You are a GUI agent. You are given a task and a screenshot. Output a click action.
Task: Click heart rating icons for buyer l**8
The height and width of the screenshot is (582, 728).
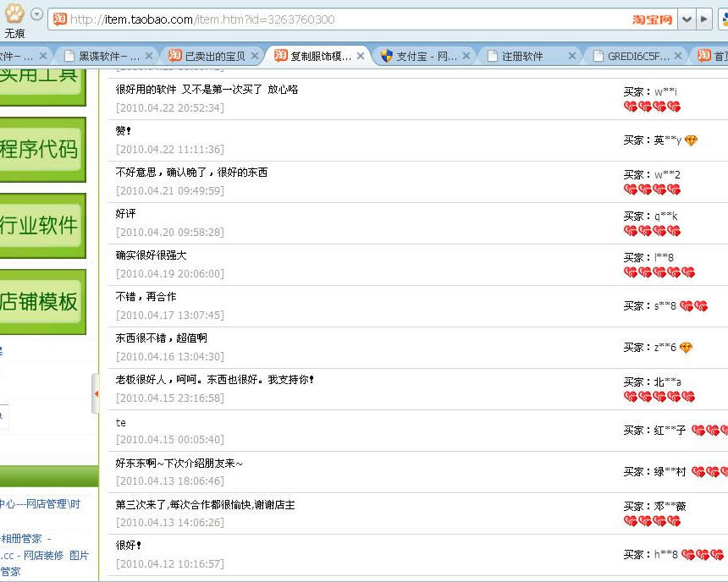(659, 272)
